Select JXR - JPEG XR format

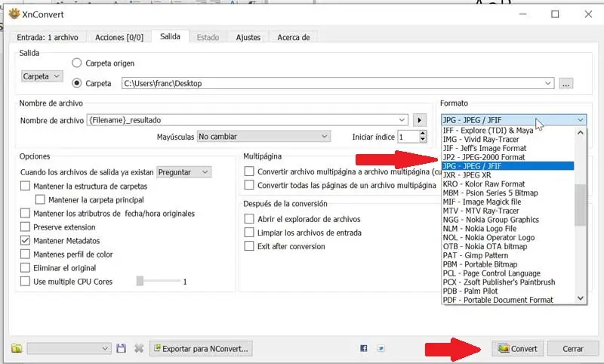[507, 175]
